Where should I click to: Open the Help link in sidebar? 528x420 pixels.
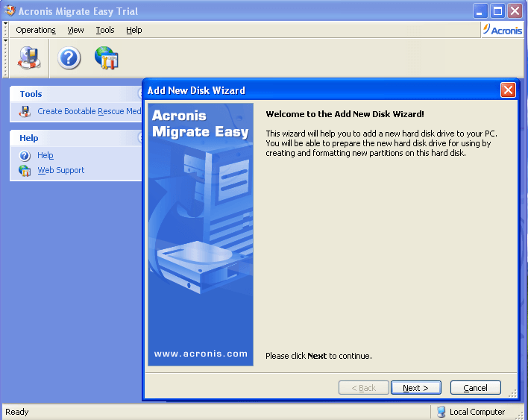(x=45, y=155)
